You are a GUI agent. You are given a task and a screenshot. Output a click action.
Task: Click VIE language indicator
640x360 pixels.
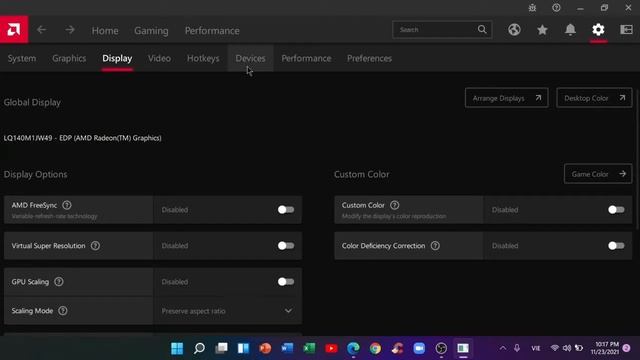(x=536, y=348)
